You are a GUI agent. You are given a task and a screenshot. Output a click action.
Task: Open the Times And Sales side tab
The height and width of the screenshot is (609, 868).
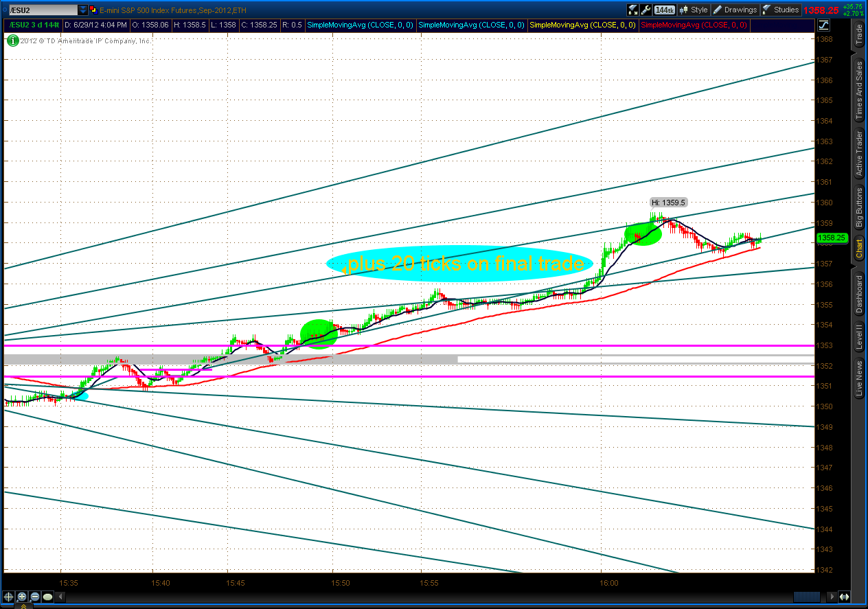[858, 91]
